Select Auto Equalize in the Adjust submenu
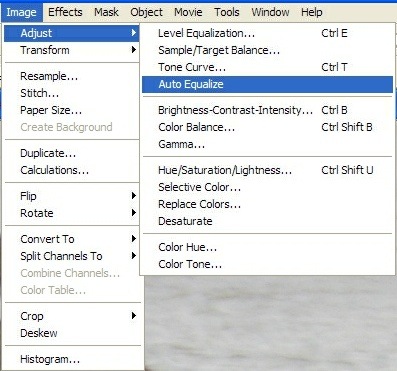 (x=267, y=84)
